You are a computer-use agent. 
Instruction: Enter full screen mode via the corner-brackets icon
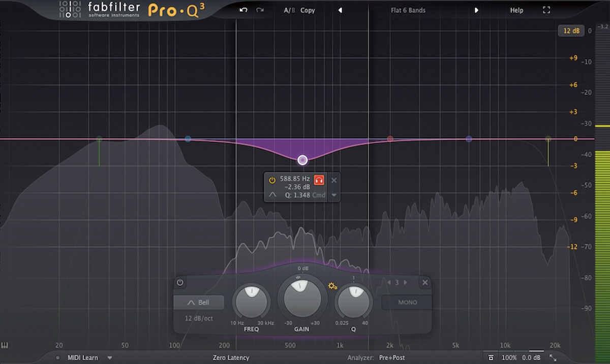[546, 10]
